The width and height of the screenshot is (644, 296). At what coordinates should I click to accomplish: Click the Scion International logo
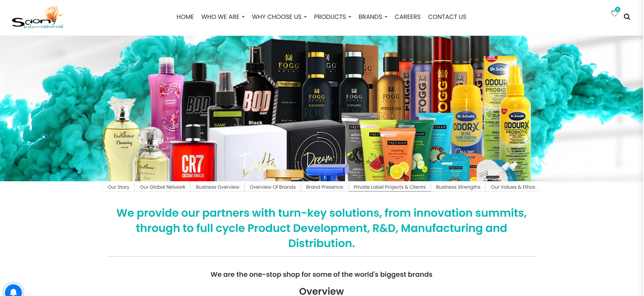point(37,17)
